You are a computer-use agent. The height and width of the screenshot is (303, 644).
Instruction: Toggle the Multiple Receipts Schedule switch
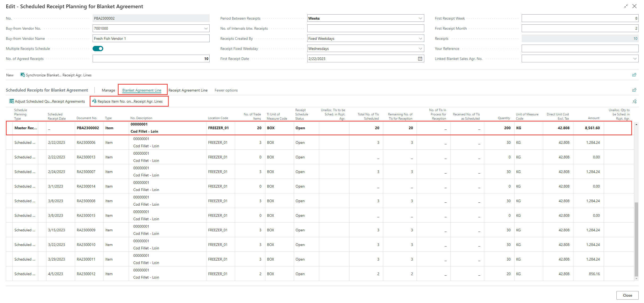click(98, 49)
